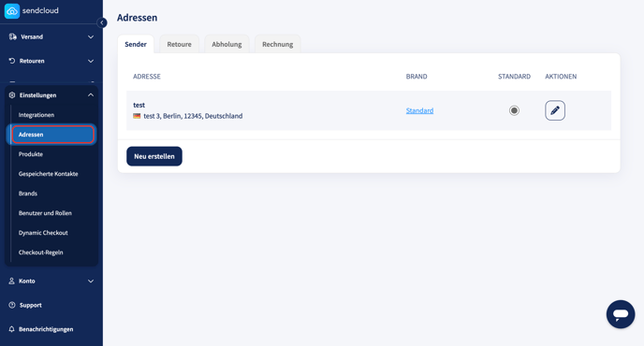Open Integrationen in the settings menu

coord(37,115)
